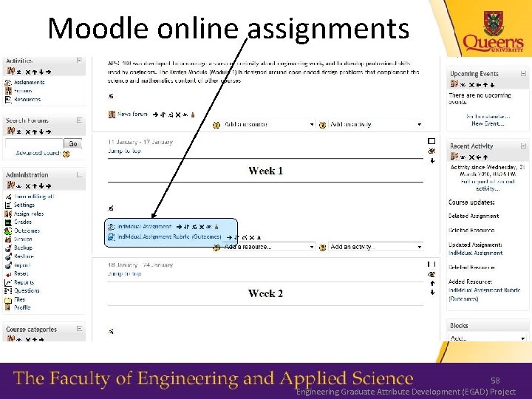Move Week 2 section down with arrow
The image size is (532, 399).
click(x=432, y=292)
